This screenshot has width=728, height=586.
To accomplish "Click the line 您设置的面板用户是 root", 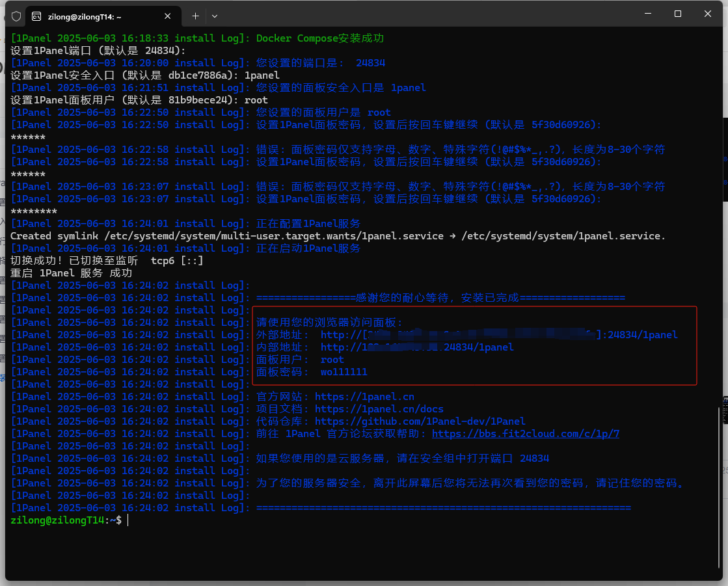I will tap(200, 113).
